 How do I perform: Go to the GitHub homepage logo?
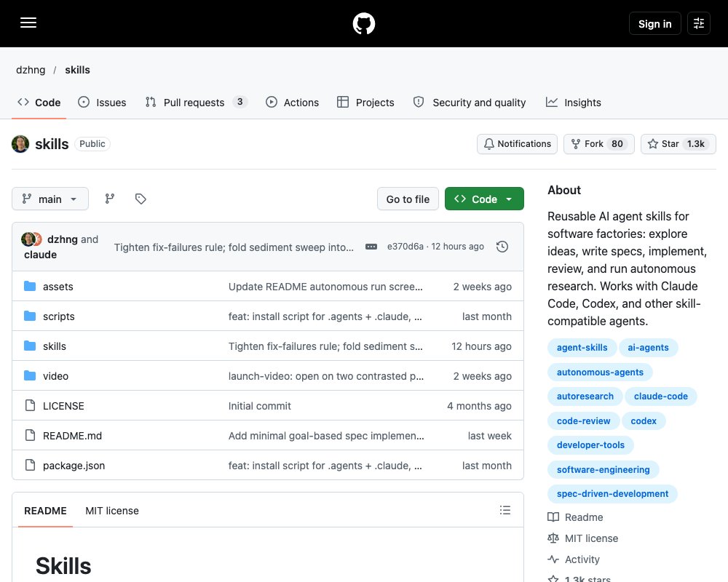click(363, 23)
